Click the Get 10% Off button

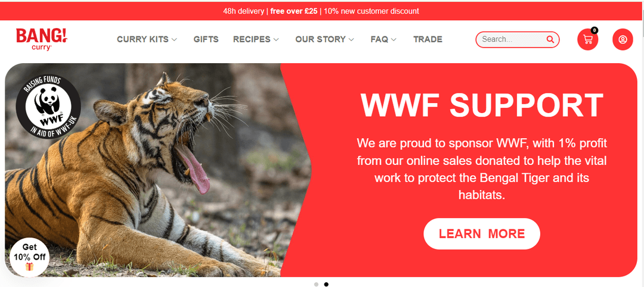pyautogui.click(x=30, y=257)
